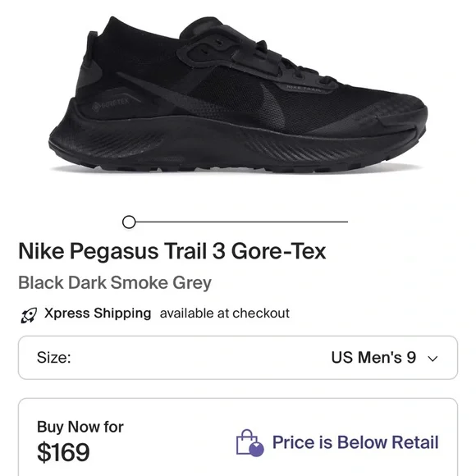This screenshot has height=476, width=476.
Task: Click the image carousel slider handle
Action: click(129, 222)
